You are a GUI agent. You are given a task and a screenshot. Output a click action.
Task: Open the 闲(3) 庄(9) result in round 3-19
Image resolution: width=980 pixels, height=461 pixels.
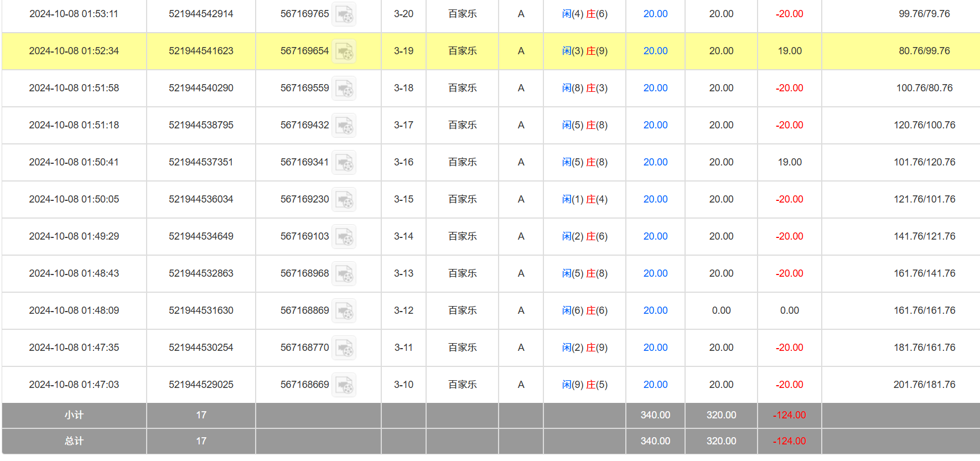click(x=584, y=51)
